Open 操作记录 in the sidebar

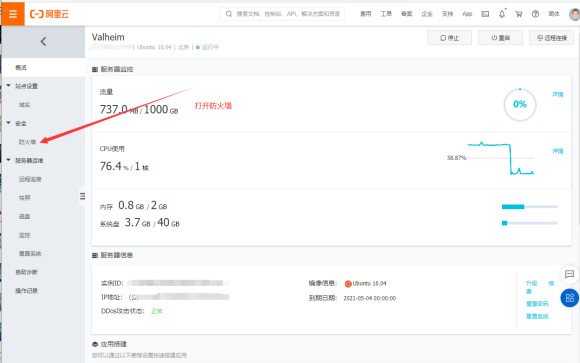(x=26, y=291)
